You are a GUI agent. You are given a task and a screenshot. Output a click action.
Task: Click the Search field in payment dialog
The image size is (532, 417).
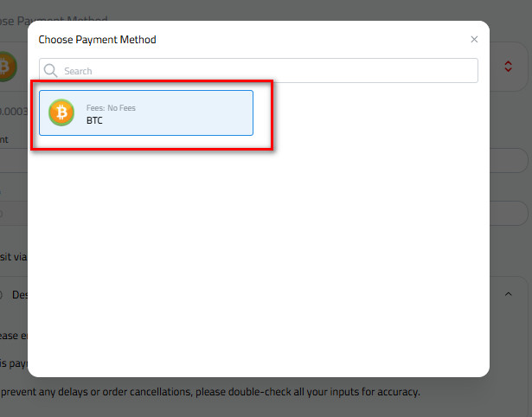(x=259, y=71)
